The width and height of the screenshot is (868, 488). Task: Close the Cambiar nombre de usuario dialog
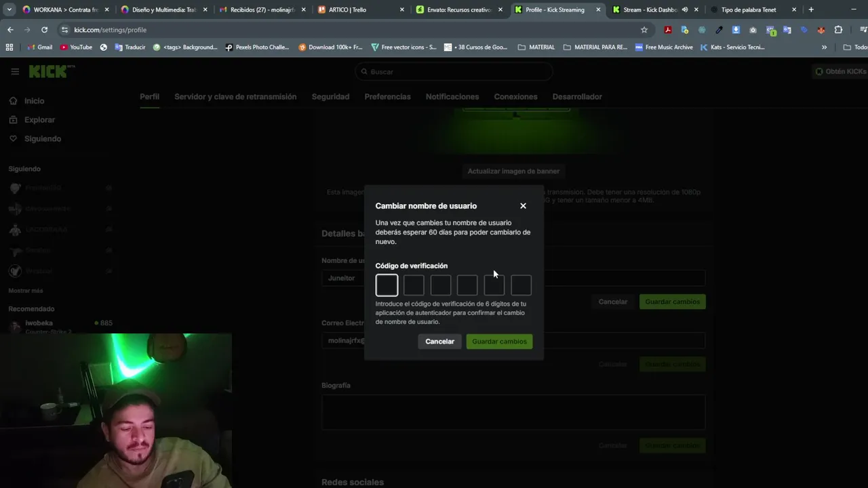point(523,206)
